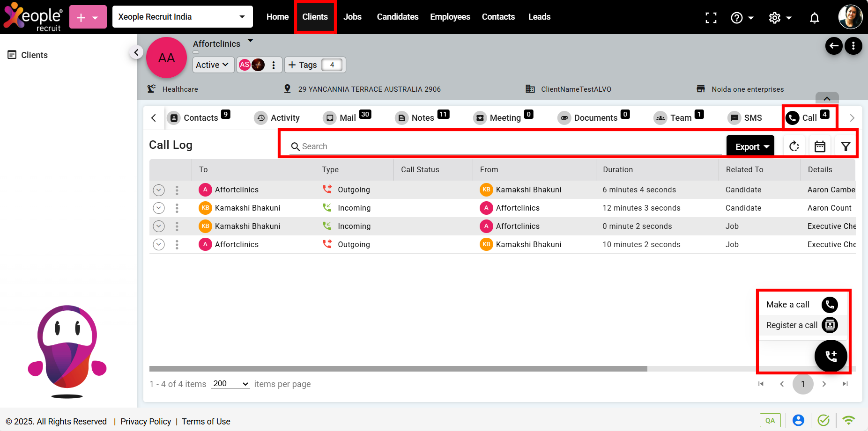Click the QA status icon
The width and height of the screenshot is (868, 431).
click(x=770, y=420)
